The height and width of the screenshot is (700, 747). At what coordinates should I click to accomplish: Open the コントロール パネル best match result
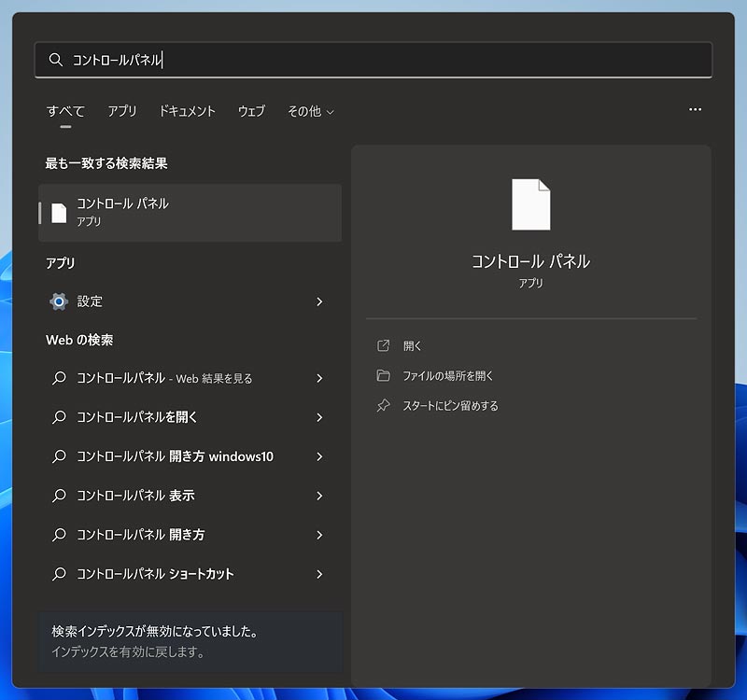tap(190, 213)
